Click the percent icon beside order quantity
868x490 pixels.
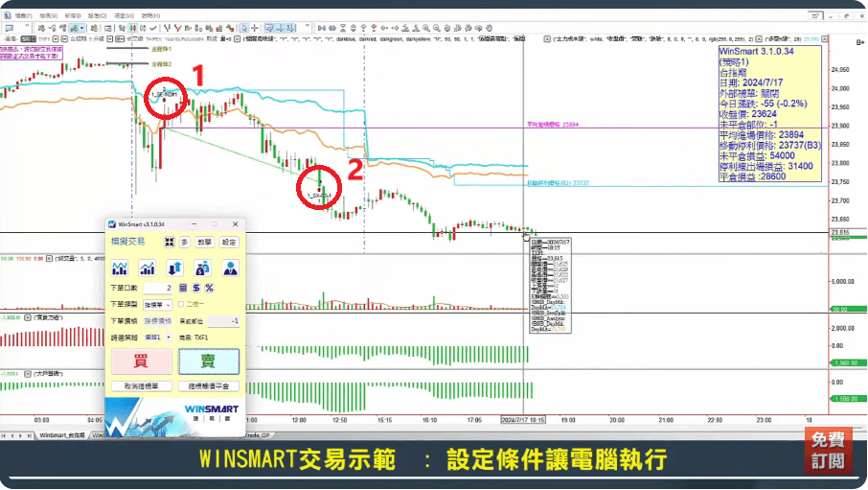coord(209,289)
